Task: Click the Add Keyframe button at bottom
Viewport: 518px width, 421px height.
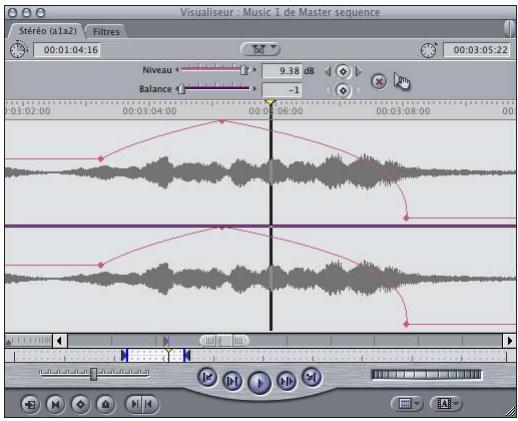Action: tap(81, 404)
